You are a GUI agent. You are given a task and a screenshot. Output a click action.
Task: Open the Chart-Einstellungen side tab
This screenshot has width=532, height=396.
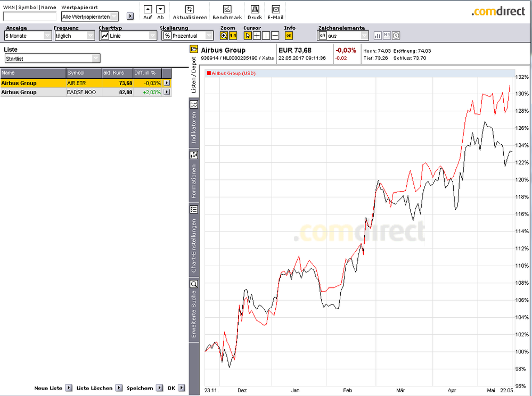pyautogui.click(x=194, y=240)
